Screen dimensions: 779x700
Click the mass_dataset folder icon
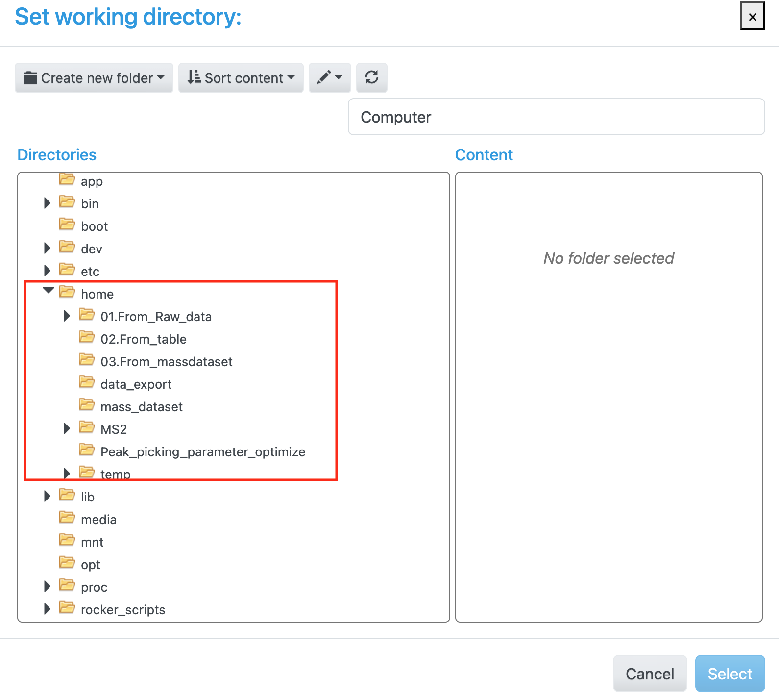click(x=87, y=405)
